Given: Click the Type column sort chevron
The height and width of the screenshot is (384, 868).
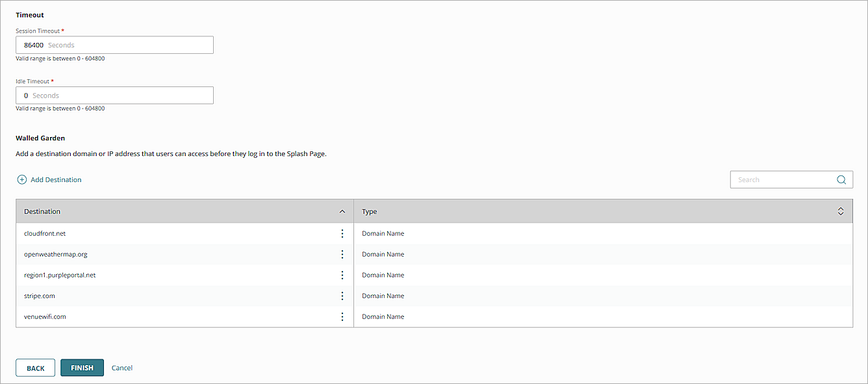Looking at the screenshot, I should point(840,211).
